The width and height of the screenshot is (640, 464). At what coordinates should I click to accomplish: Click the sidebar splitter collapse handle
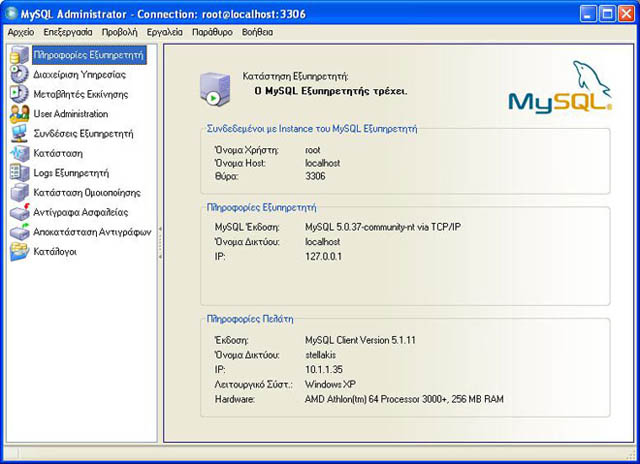coord(160,243)
